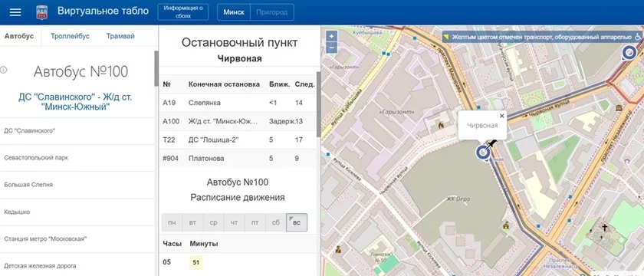Click the stop panel scrollbar
644x276 pixels.
click(318, 104)
